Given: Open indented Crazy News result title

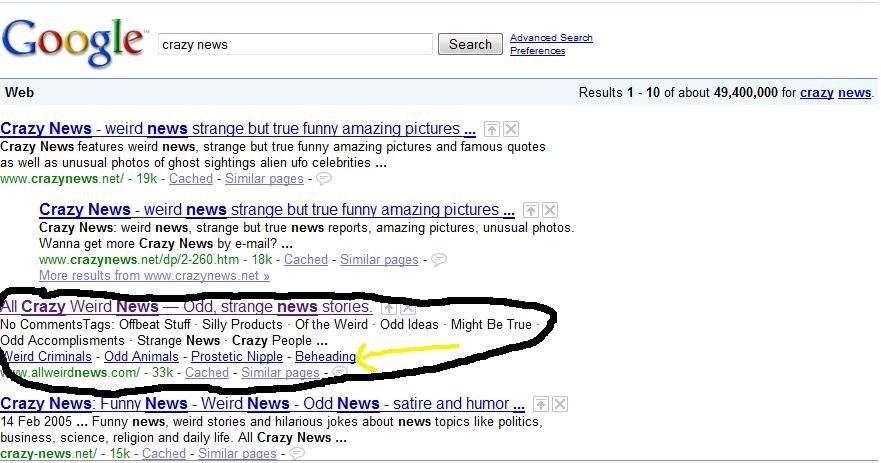Looking at the screenshot, I should click(277, 210).
